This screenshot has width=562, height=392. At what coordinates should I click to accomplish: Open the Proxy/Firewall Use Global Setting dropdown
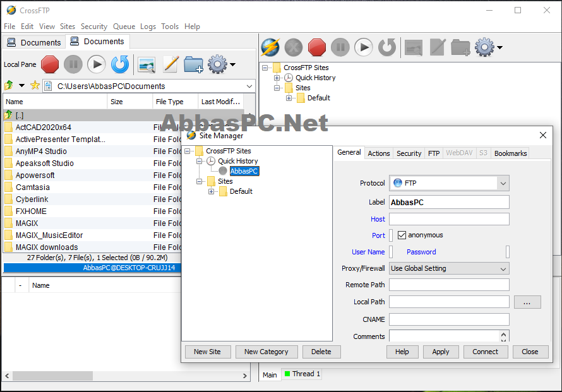pyautogui.click(x=503, y=269)
